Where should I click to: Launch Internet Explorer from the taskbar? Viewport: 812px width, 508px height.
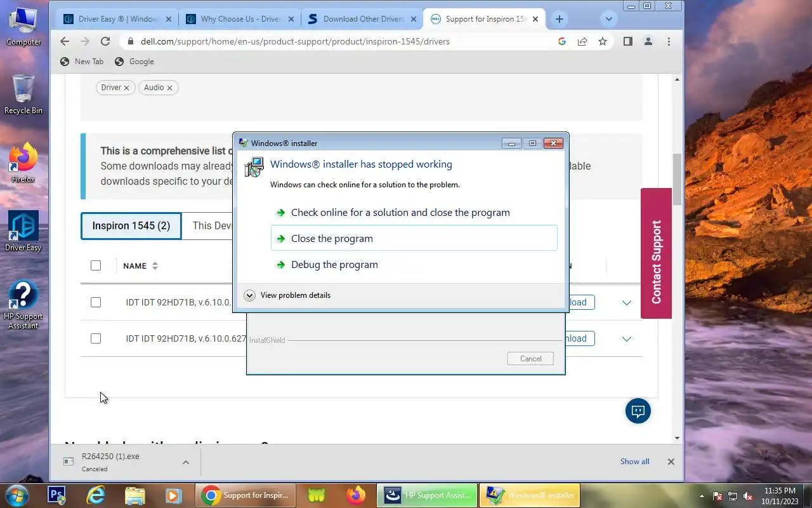pyautogui.click(x=96, y=495)
